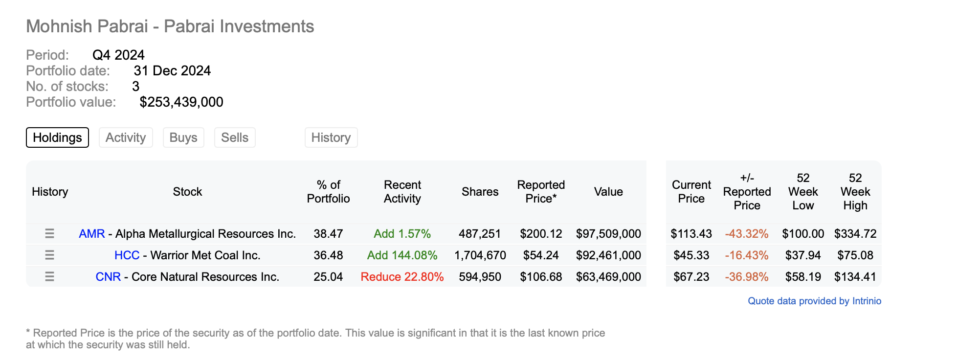This screenshot has height=362, width=980.
Task: Sort by % of Portfolio column header
Action: click(x=328, y=192)
